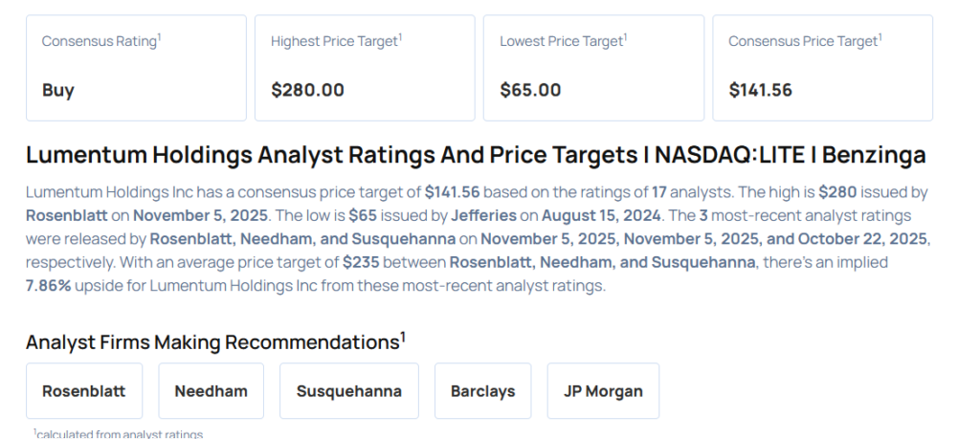Select the Lowest Price Target card label
The width and height of the screenshot is (980, 439).
click(x=562, y=42)
